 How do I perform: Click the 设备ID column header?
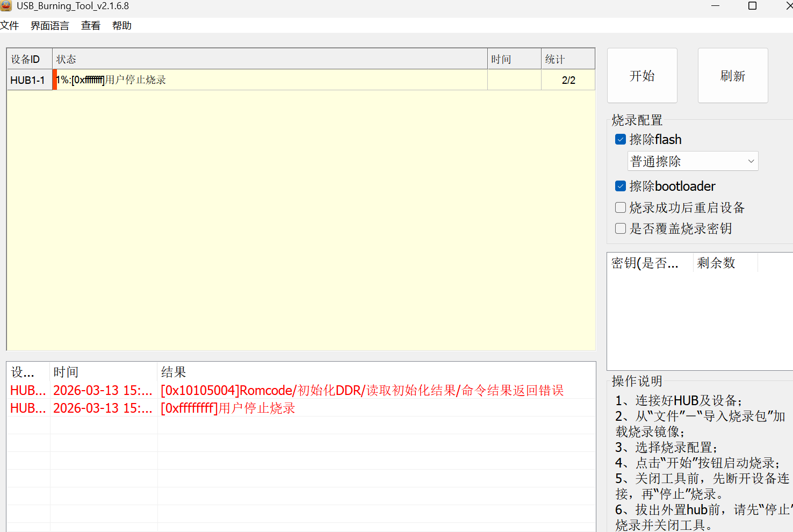(30, 59)
